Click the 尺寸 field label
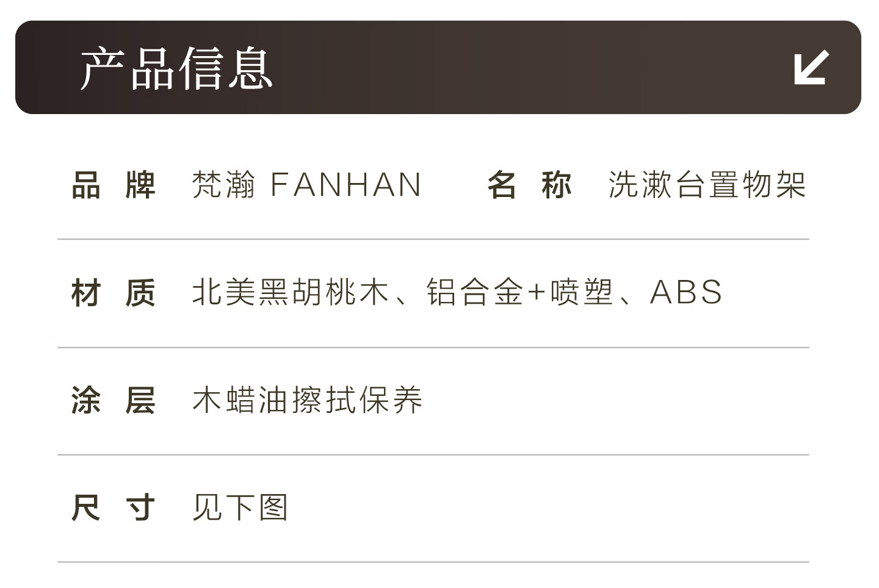 click(114, 507)
